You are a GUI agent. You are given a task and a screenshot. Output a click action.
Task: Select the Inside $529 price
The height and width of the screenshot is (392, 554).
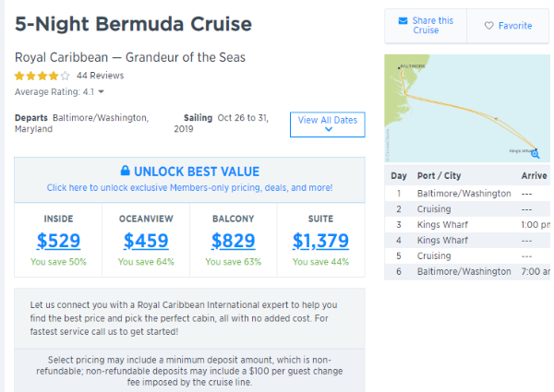(58, 241)
